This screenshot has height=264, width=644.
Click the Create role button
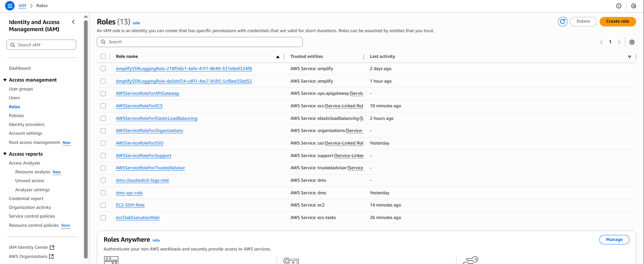618,21
